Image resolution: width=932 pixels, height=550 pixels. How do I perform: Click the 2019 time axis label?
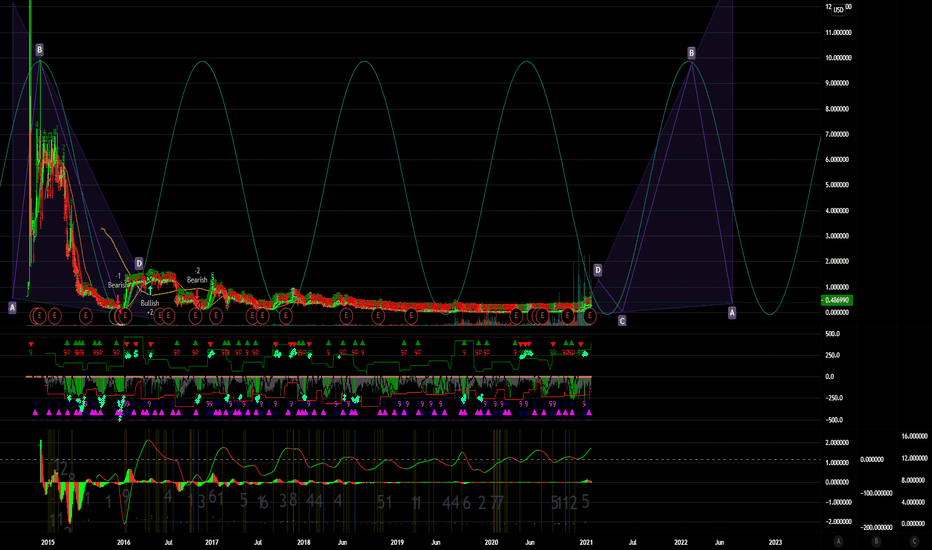(397, 542)
